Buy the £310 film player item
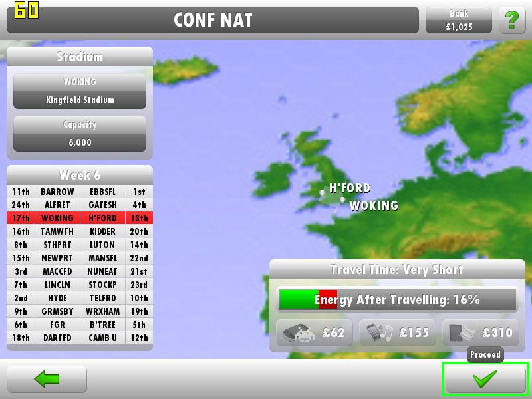This screenshot has width=532, height=399. click(481, 332)
